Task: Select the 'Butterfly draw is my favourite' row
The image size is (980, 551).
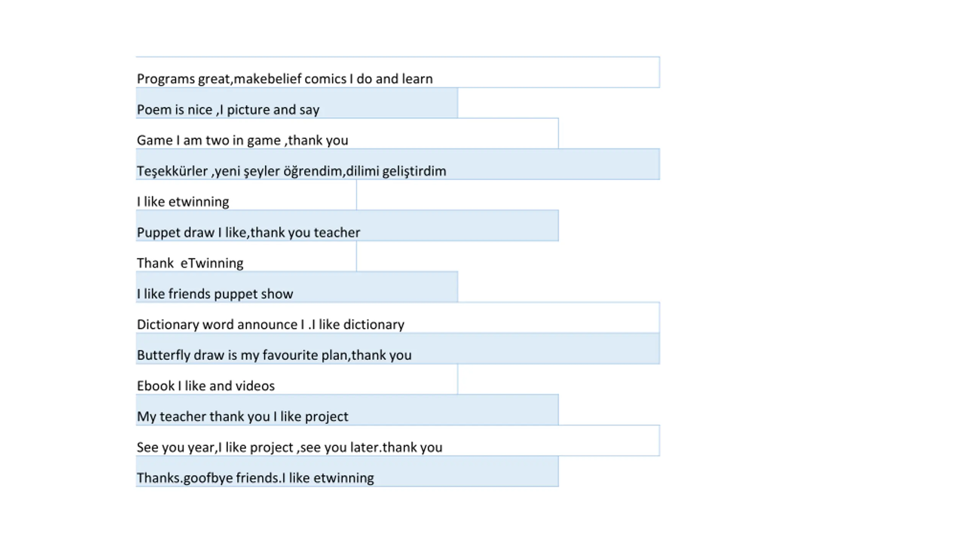Action: [397, 348]
